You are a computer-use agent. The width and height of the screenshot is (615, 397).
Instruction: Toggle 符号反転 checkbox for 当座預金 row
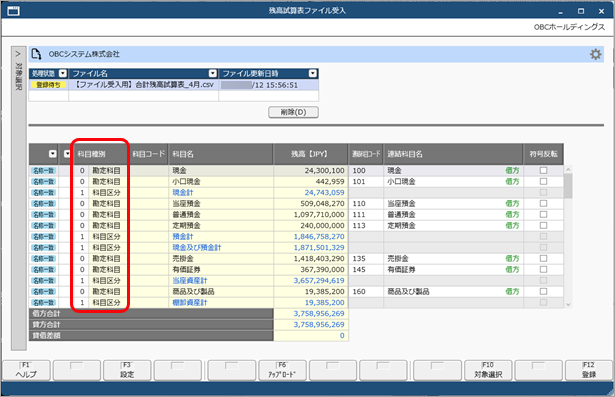tap(543, 203)
